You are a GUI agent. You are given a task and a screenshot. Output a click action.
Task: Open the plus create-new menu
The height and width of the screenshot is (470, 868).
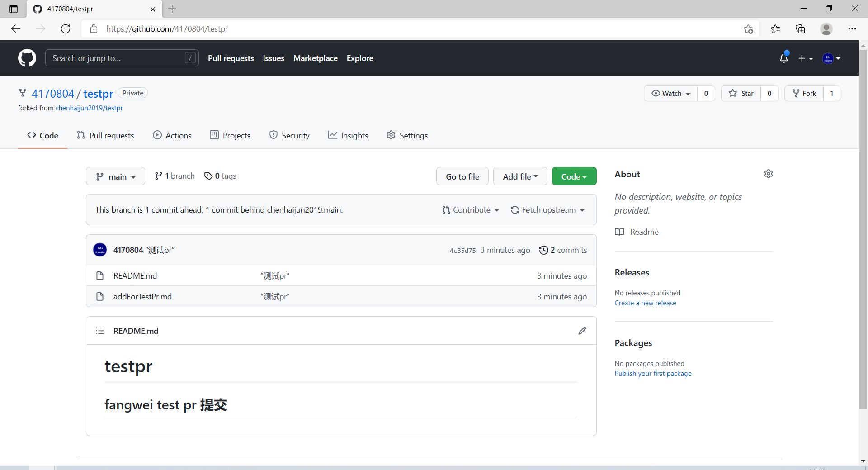tap(806, 58)
